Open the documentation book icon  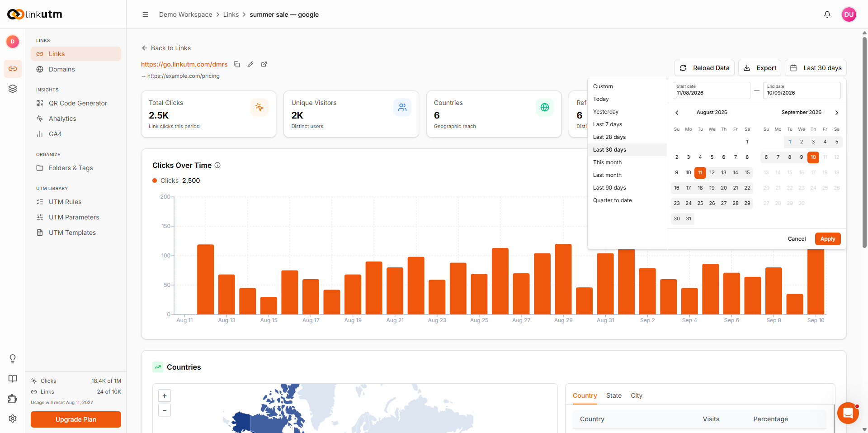click(13, 379)
